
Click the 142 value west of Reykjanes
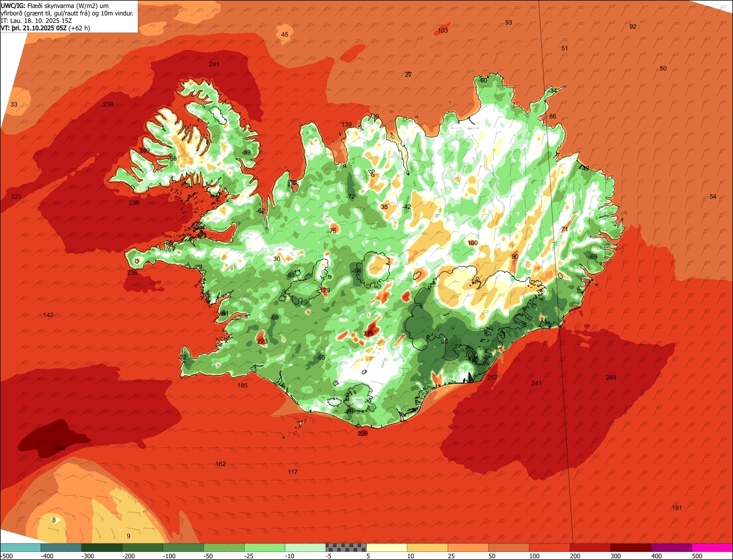pyautogui.click(x=48, y=315)
